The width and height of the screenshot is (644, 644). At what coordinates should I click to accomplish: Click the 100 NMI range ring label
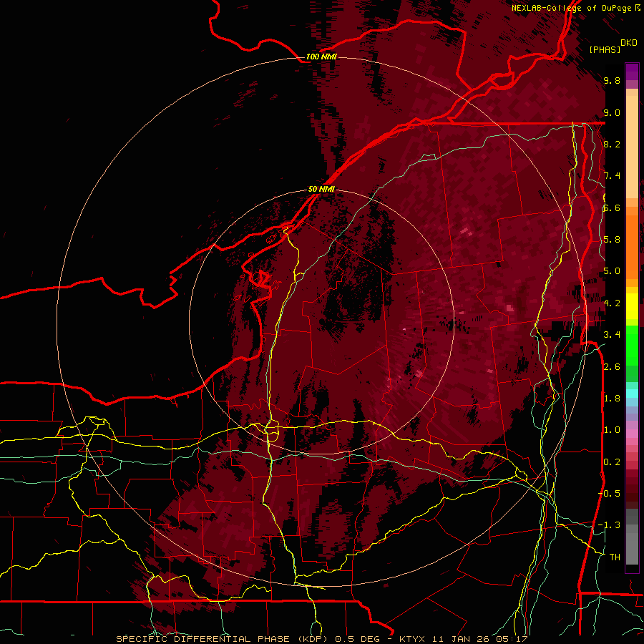321,57
